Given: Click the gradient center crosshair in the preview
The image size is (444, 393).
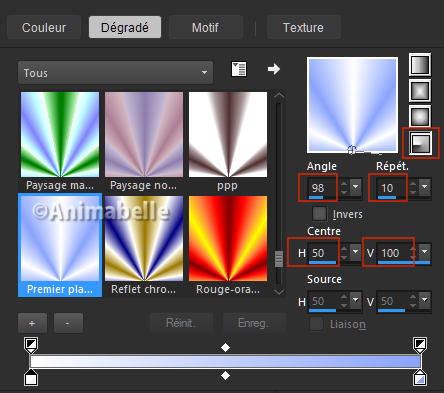Looking at the screenshot, I should 352,150.
